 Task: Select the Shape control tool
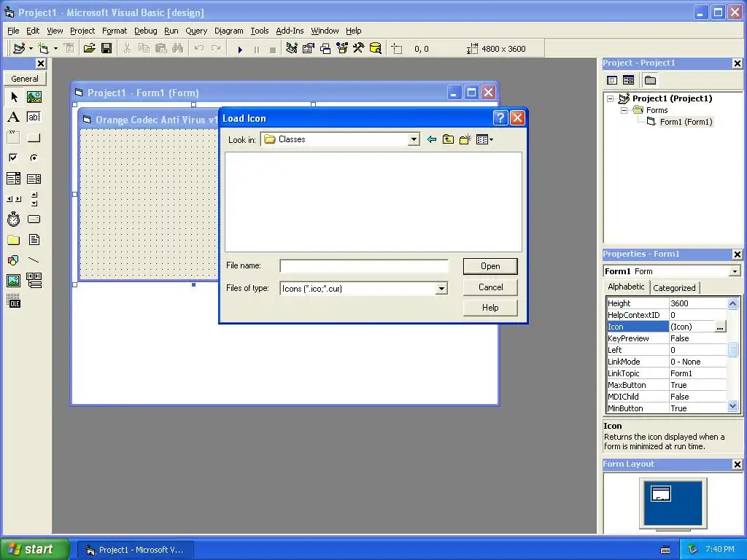14,260
